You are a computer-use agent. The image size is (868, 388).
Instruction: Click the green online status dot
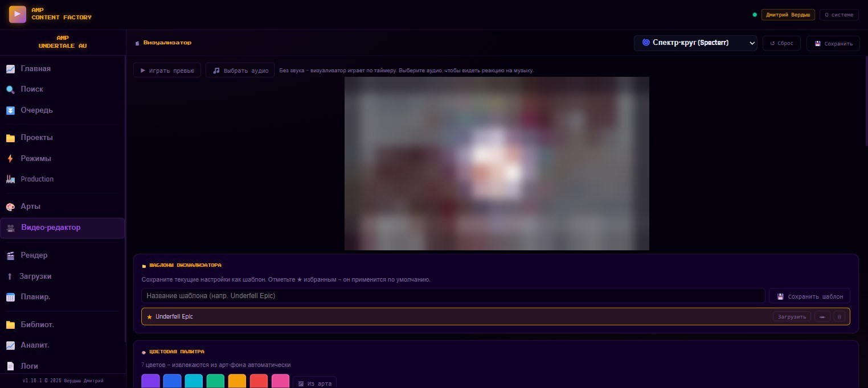[x=755, y=15]
